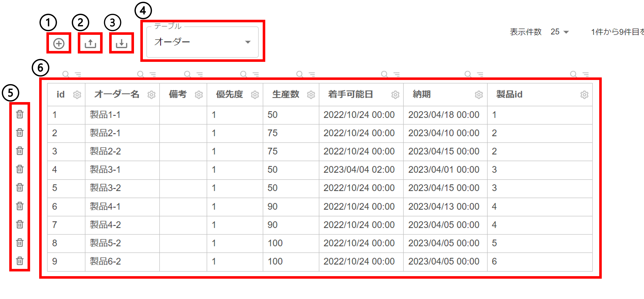Delete row 製品3-1 with trash icon
Image resolution: width=644 pixels, height=299 pixels.
[x=20, y=169]
